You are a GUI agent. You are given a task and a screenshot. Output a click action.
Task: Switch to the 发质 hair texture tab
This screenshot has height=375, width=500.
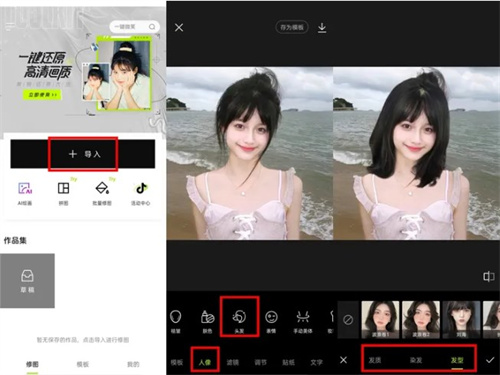tap(375, 360)
